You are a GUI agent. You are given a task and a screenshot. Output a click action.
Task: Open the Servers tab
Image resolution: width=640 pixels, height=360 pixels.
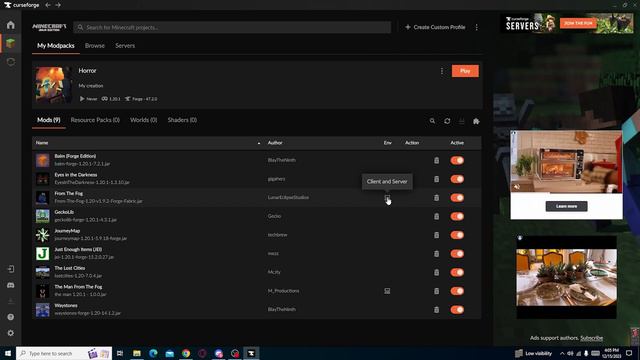(x=125, y=46)
